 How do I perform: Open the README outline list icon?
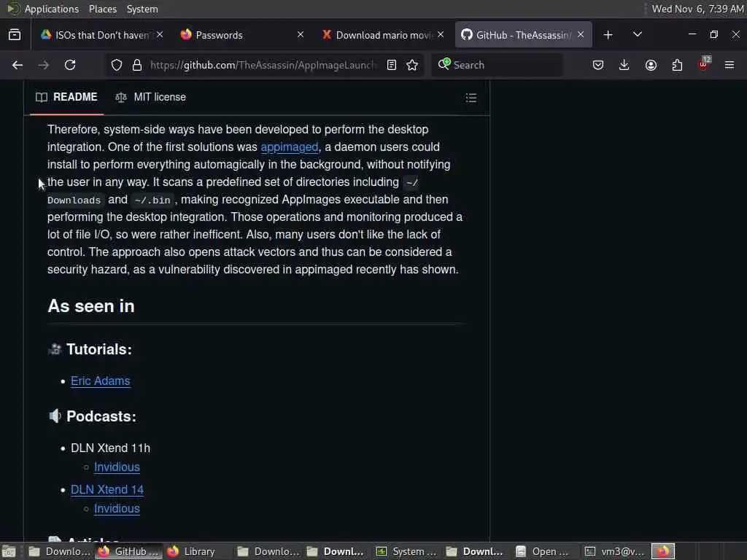[471, 98]
